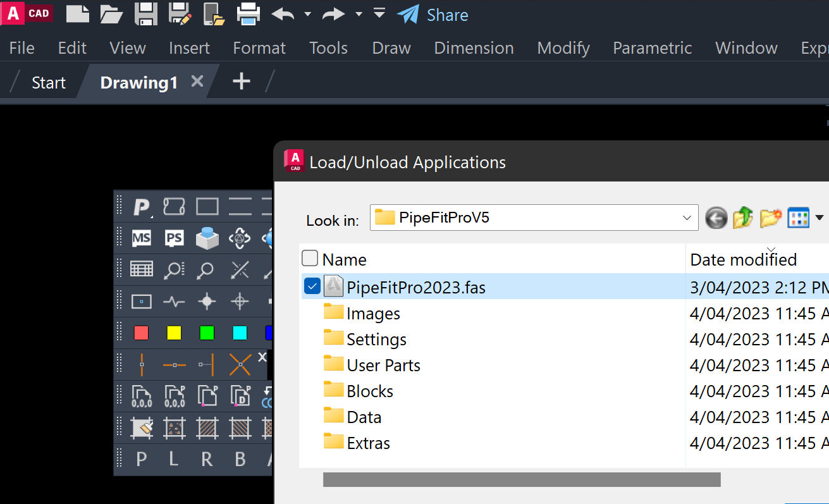Click the hollow crosshair target icon

[x=240, y=302]
